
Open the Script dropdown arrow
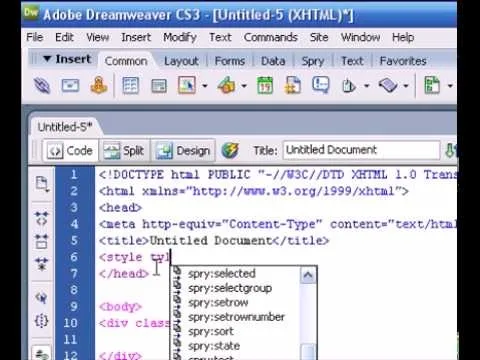point(406,86)
